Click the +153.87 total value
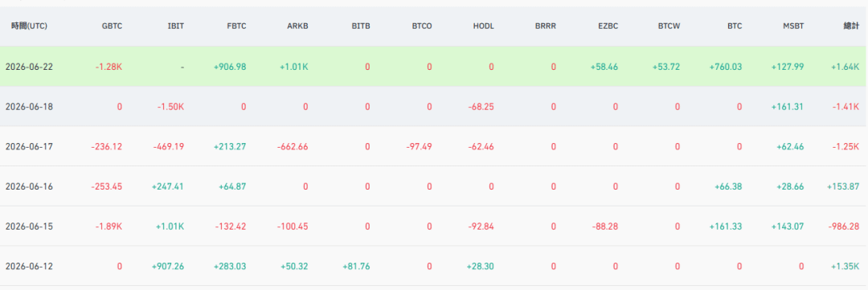The height and width of the screenshot is (290, 868). pos(843,186)
